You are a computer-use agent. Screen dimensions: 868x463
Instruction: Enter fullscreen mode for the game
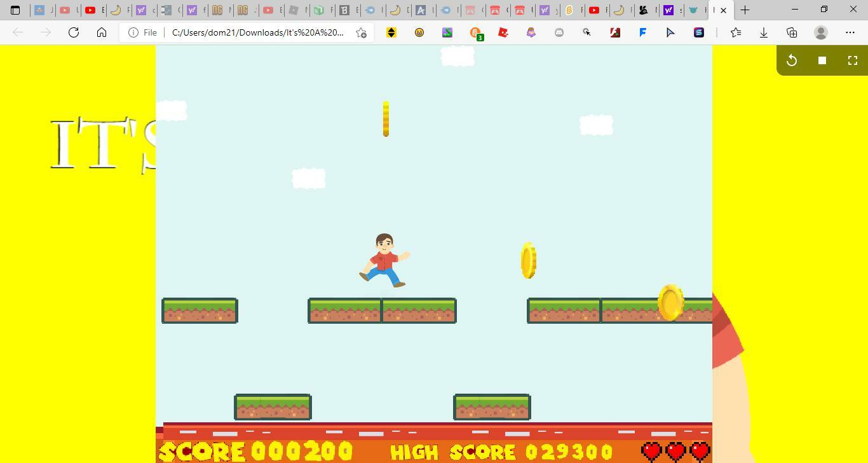[x=852, y=60]
